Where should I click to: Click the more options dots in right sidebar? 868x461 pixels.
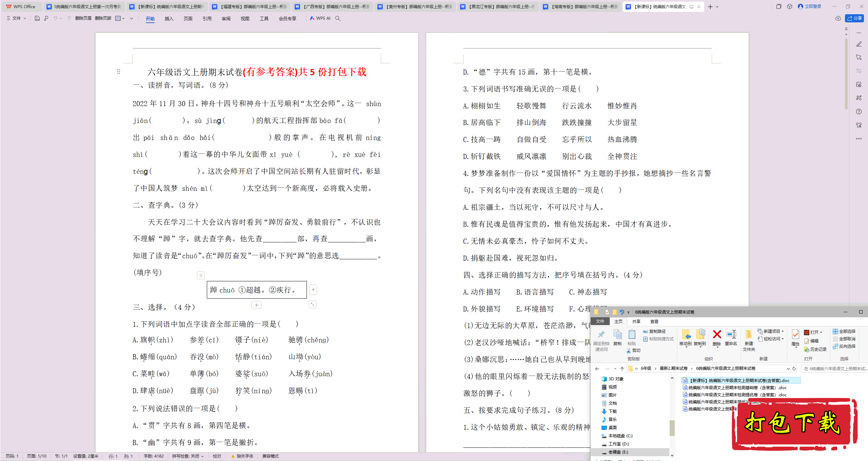pyautogui.click(x=859, y=139)
